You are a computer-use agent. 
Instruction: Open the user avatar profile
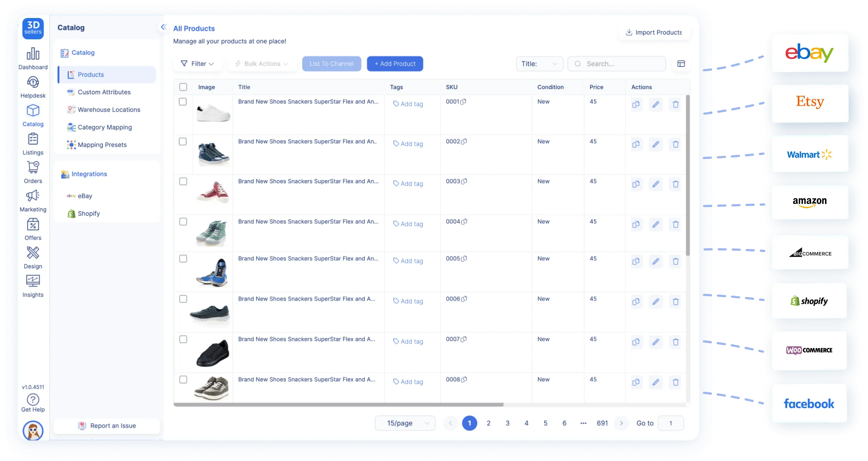[x=33, y=431]
